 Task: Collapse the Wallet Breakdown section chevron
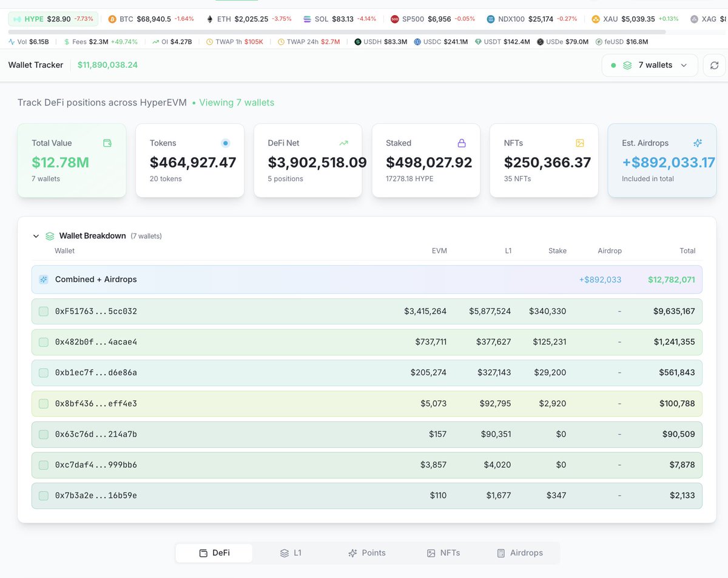tap(36, 236)
